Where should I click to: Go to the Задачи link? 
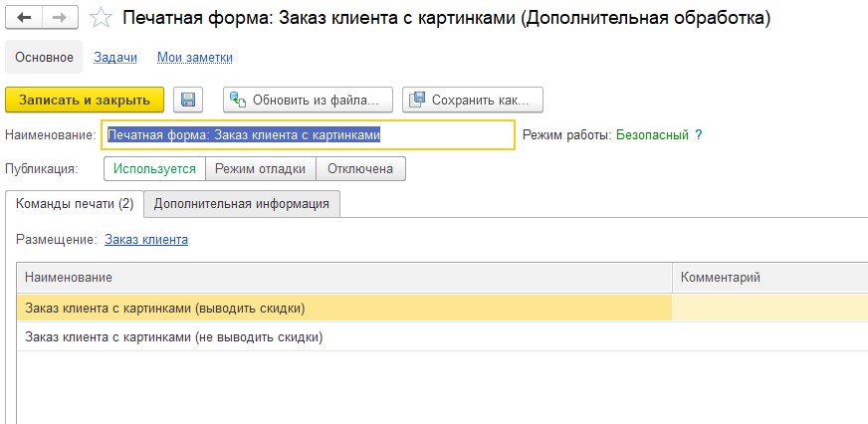tap(115, 57)
